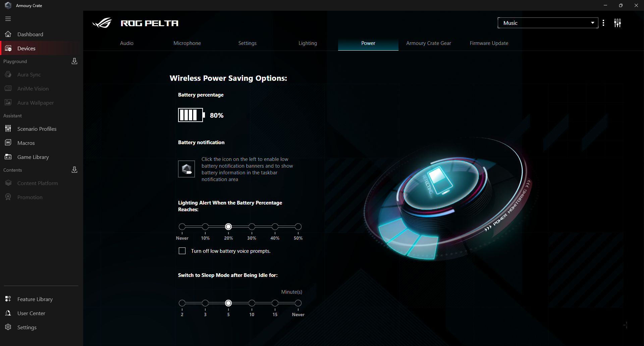
Task: Click the Scenario Profiles sliders icon
Action: [x=8, y=129]
